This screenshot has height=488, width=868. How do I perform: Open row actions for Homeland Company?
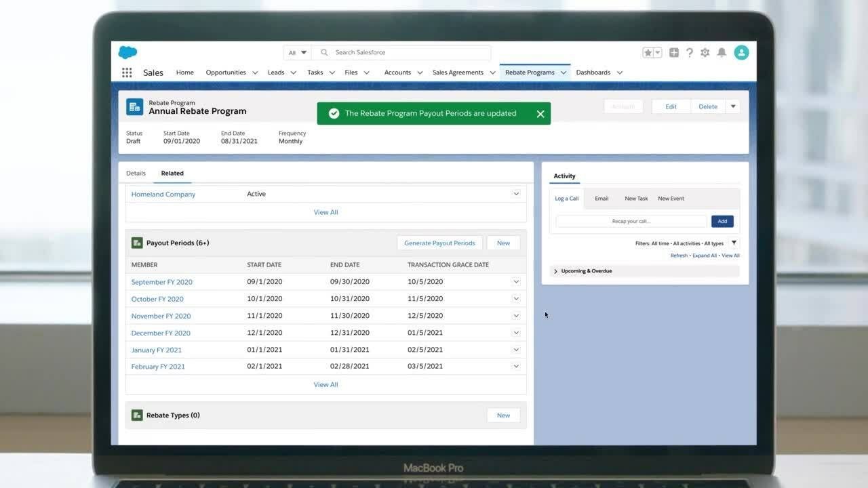[516, 194]
